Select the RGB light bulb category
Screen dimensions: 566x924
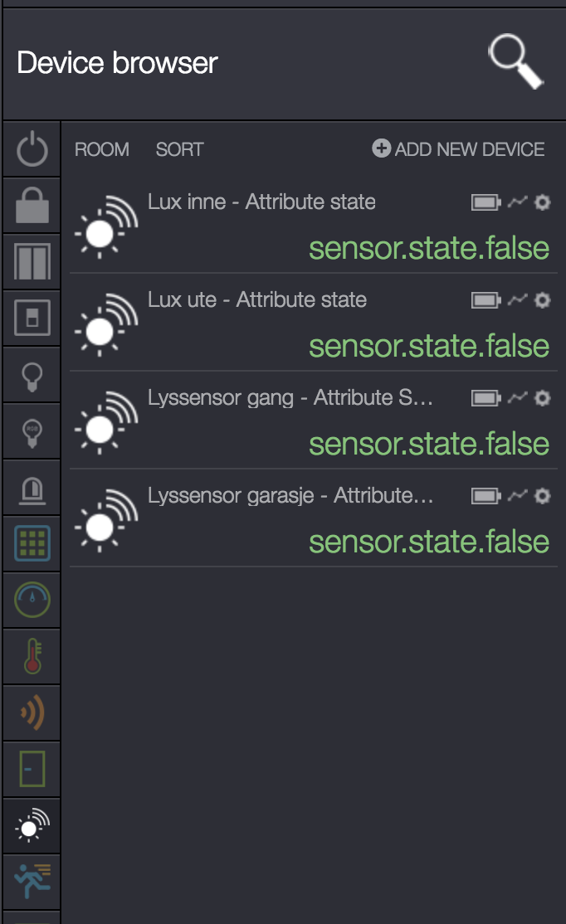click(32, 432)
